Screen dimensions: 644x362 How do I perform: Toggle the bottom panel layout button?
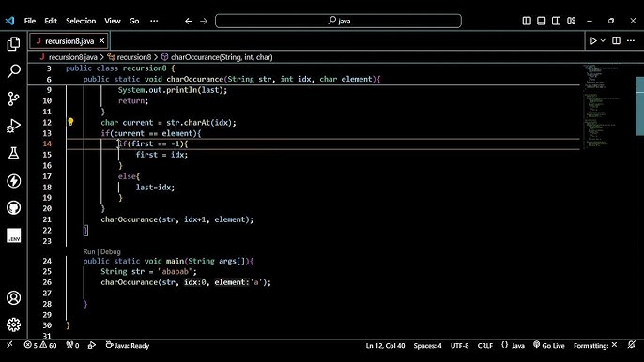point(542,21)
